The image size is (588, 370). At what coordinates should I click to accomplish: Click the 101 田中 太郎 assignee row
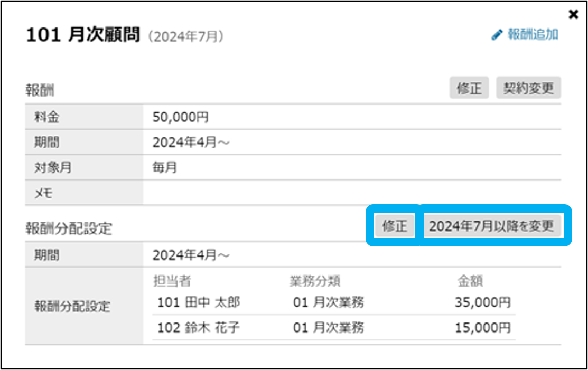(199, 302)
